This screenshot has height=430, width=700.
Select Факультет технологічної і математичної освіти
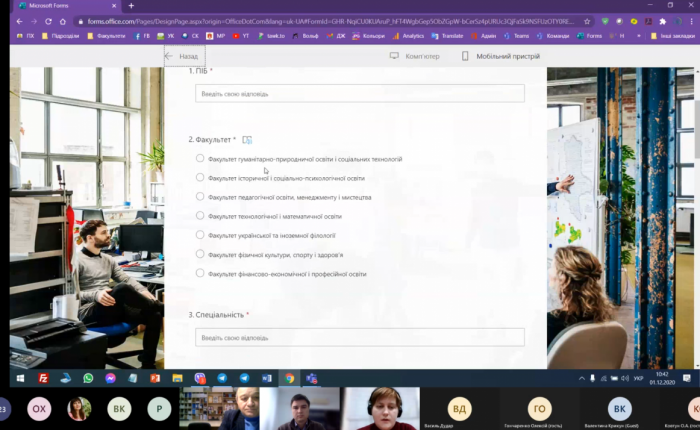[x=200, y=216]
